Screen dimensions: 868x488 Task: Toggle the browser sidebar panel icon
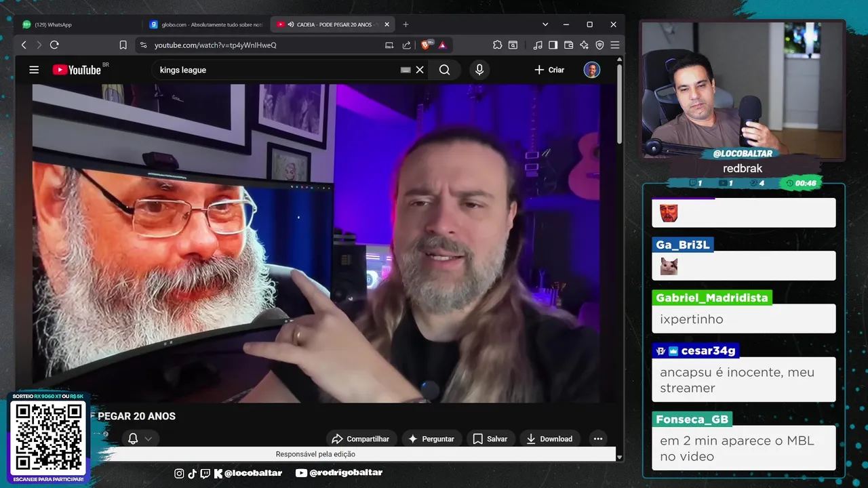[x=553, y=45]
